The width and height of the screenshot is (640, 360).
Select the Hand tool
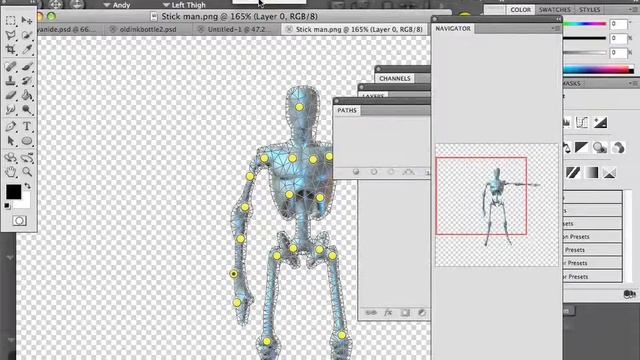click(x=11, y=172)
